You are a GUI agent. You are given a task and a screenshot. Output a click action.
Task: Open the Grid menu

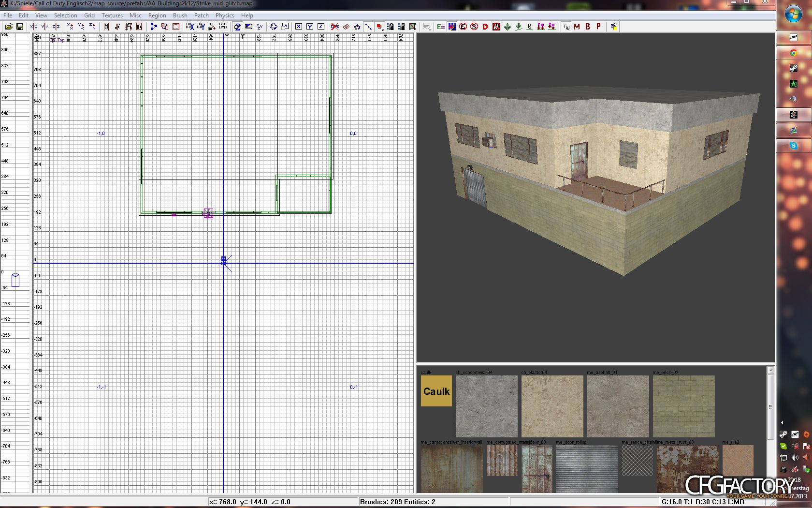(89, 15)
